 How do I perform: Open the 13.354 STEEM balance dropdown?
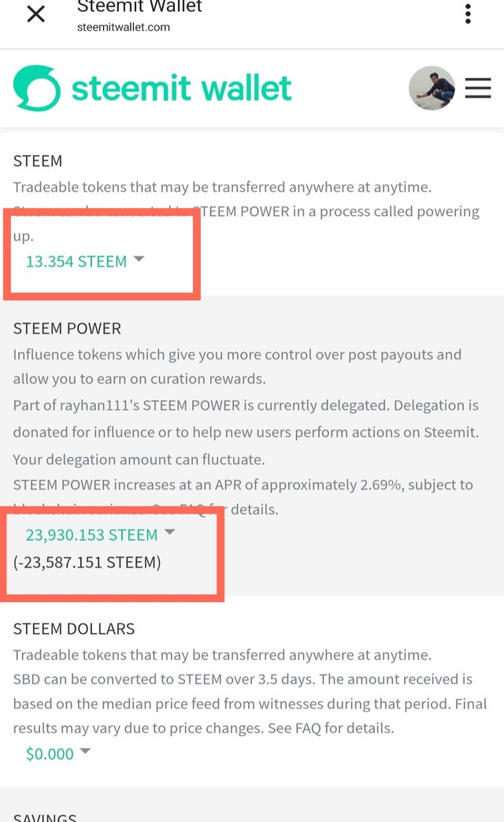coord(76,262)
